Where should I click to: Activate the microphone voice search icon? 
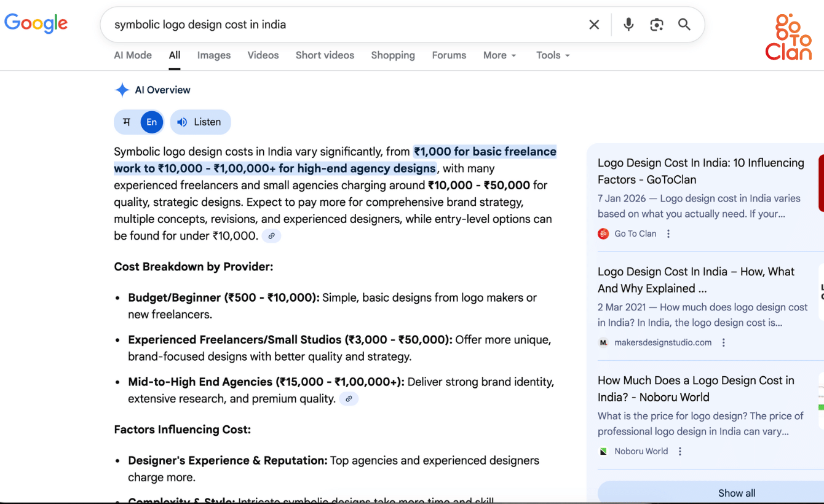coord(628,24)
